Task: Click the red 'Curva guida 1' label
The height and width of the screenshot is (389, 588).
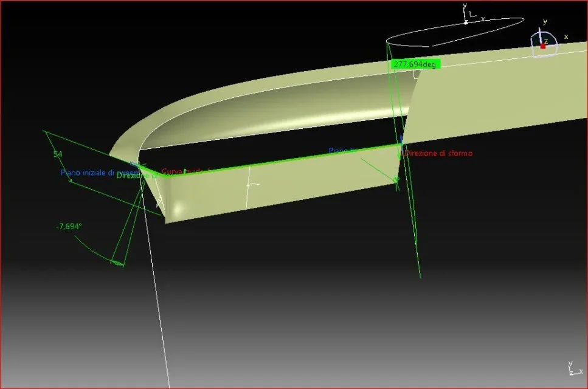Action: tap(182, 171)
